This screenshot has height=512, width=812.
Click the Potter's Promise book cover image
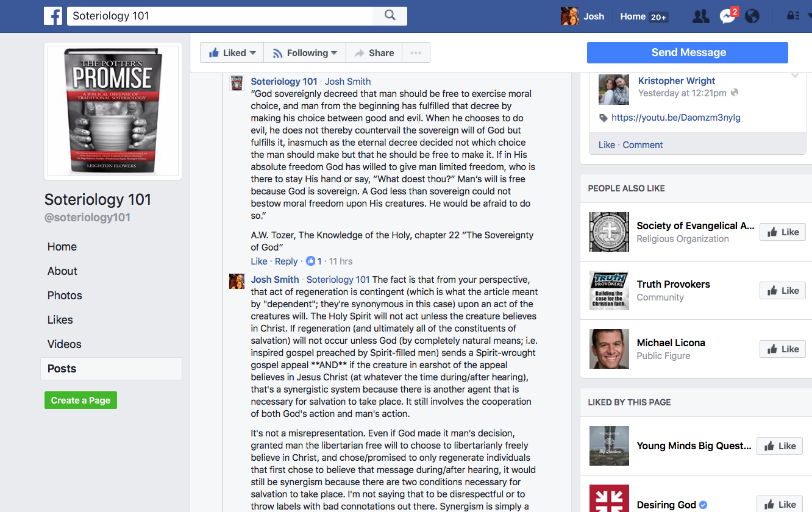coord(113,111)
